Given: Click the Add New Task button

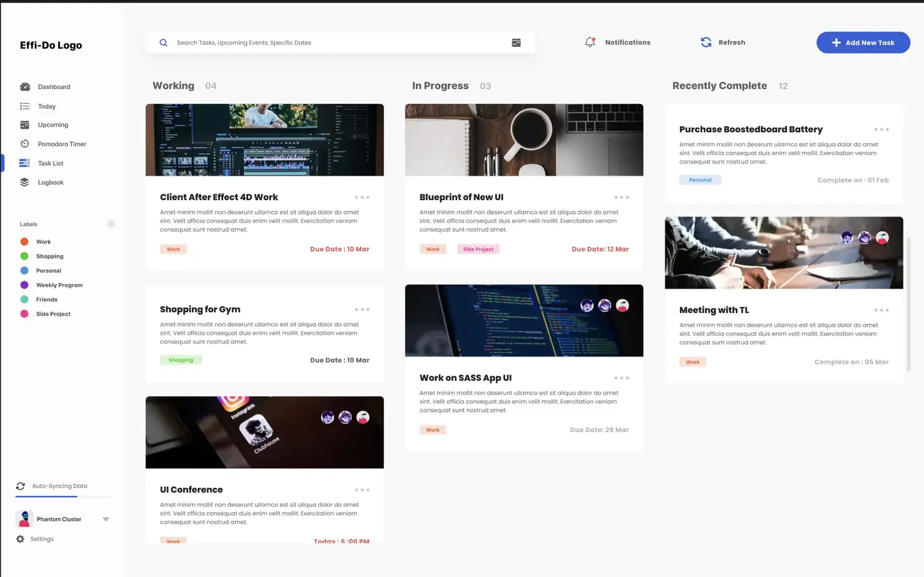Looking at the screenshot, I should tap(863, 42).
